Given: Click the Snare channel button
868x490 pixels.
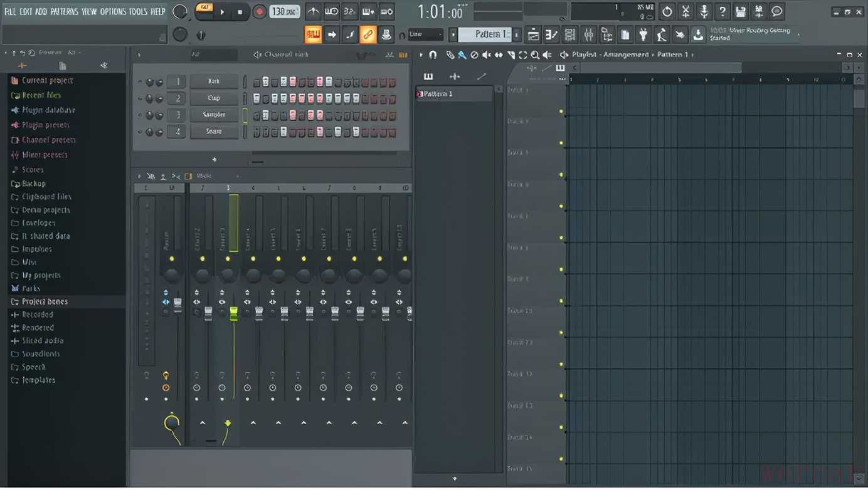Looking at the screenshot, I should point(214,132).
